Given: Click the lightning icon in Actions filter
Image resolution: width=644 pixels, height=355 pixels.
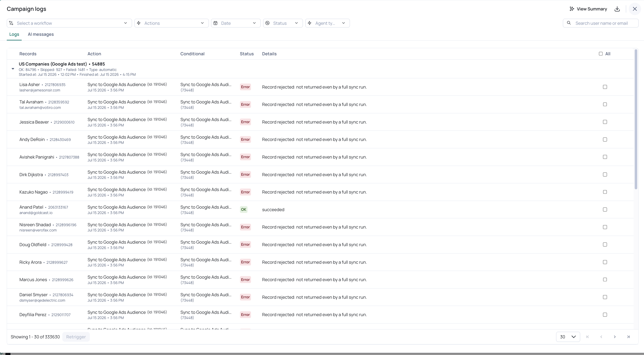Looking at the screenshot, I should click(x=139, y=23).
